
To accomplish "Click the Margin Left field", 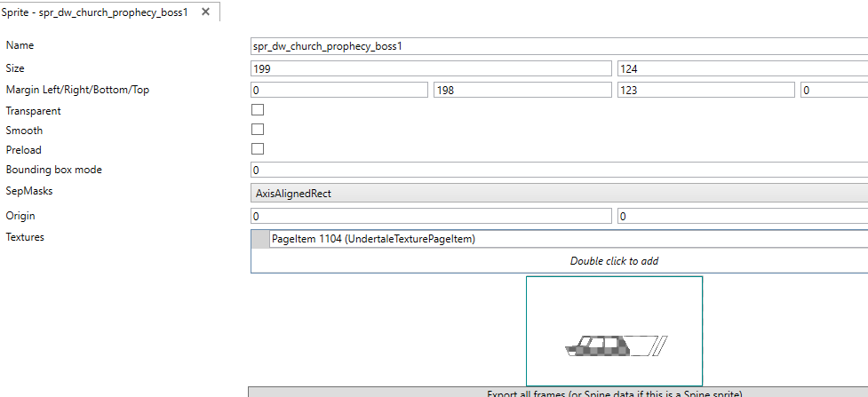I will [339, 90].
